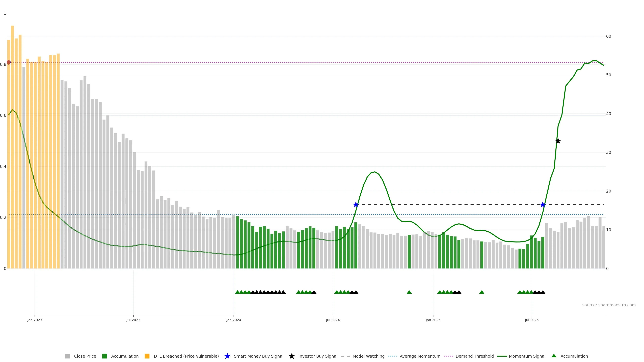Click the red diamond marker on the Demand Threshold line
Image resolution: width=644 pixels, height=362 pixels.
[9, 62]
